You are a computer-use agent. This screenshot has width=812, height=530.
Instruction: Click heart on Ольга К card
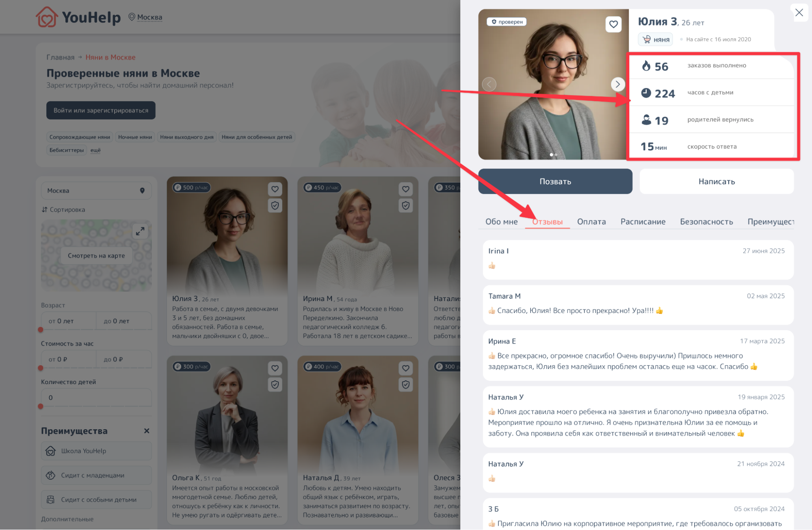275,368
